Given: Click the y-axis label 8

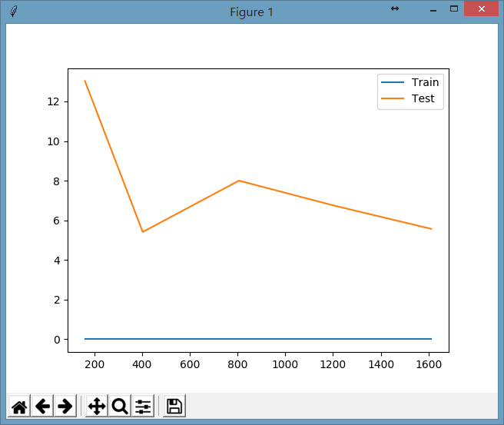Looking at the screenshot, I should pos(57,181).
